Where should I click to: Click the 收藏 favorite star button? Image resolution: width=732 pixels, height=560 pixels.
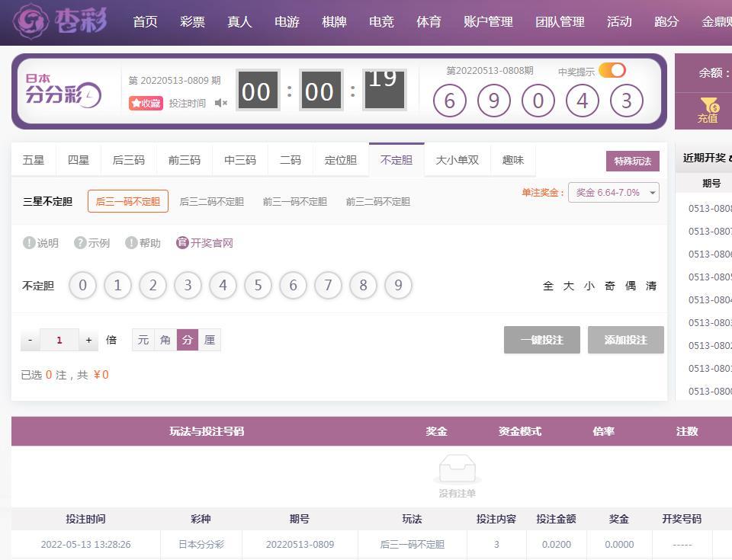[146, 103]
